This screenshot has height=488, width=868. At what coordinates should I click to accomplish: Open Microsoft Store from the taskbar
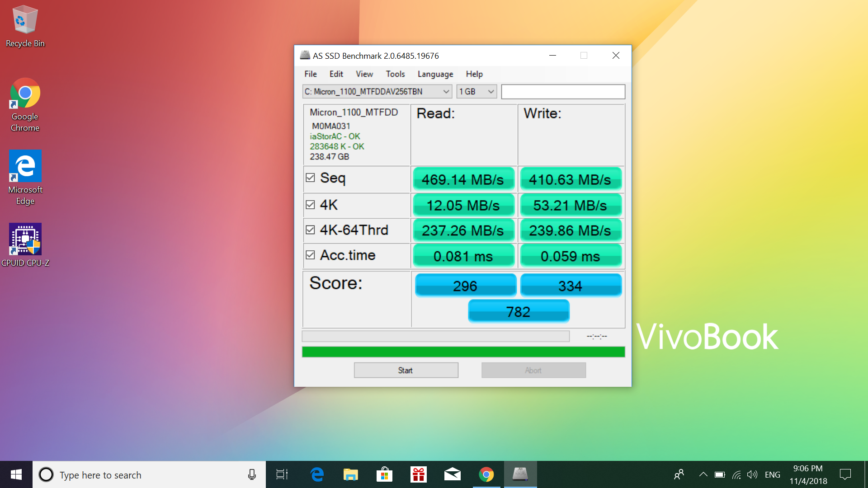[x=384, y=474]
